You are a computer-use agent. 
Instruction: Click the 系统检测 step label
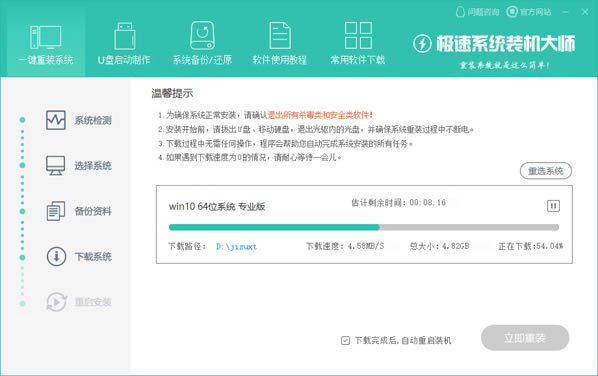[93, 121]
